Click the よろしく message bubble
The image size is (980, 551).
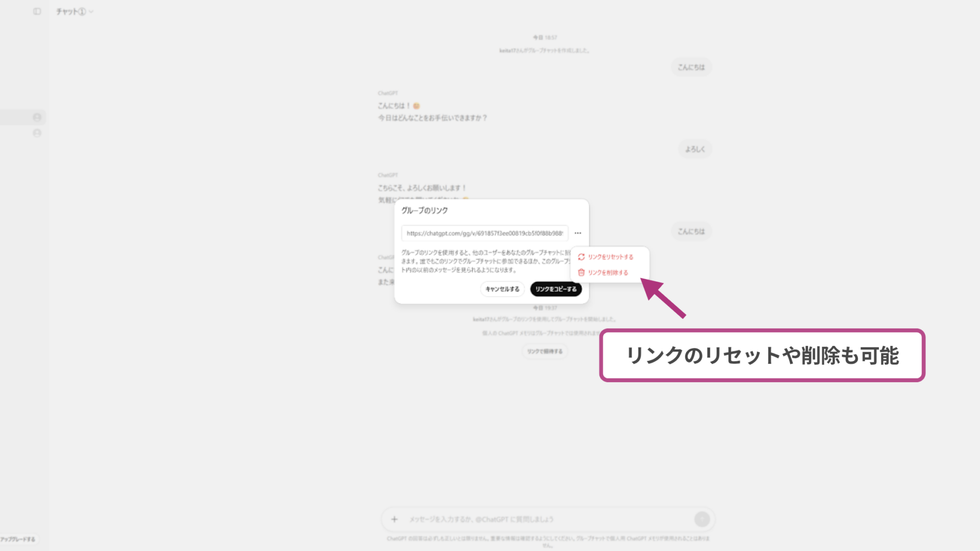[695, 148]
